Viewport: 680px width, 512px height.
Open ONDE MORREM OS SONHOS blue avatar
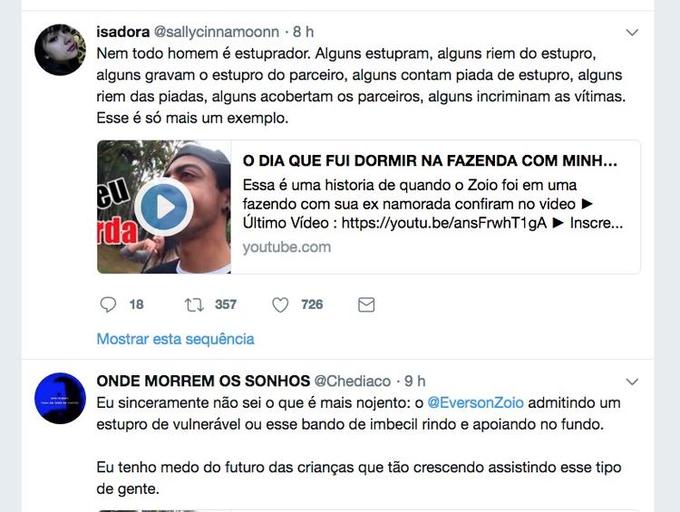60,398
